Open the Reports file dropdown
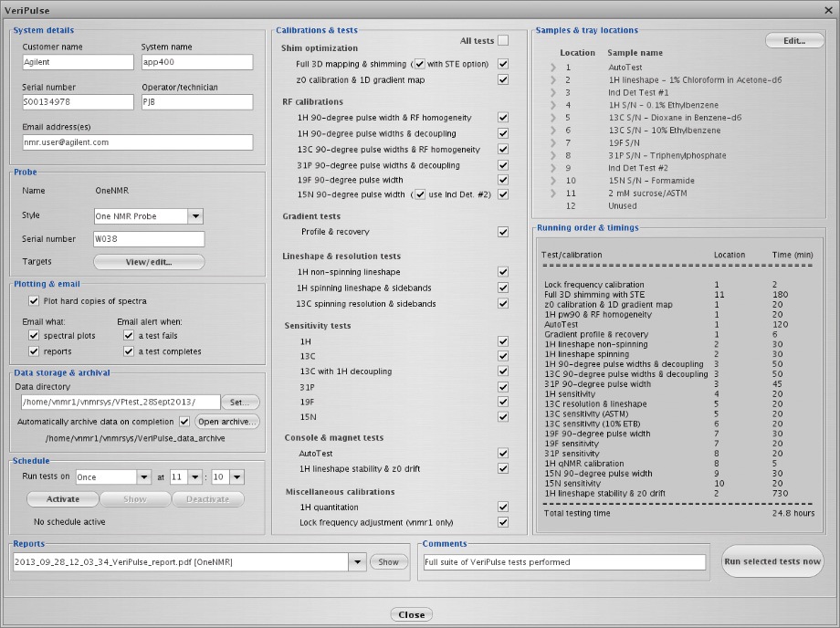The width and height of the screenshot is (840, 628). 354,562
